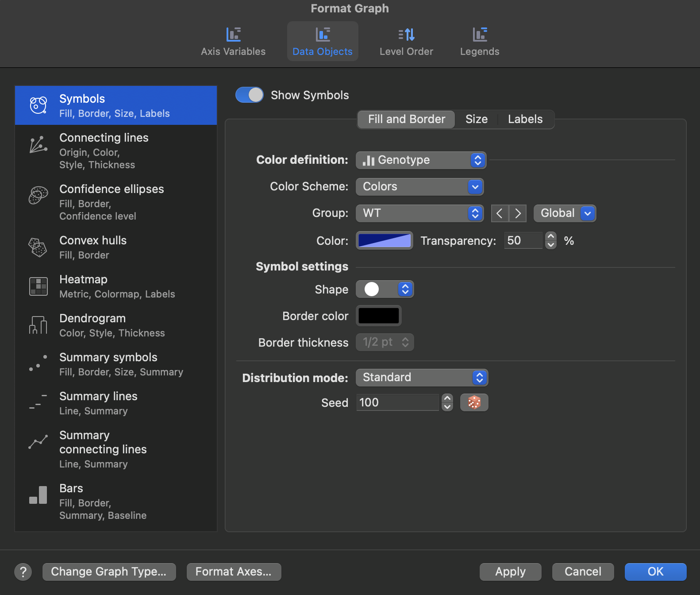Click the Apply button
The width and height of the screenshot is (700, 595).
(x=510, y=572)
